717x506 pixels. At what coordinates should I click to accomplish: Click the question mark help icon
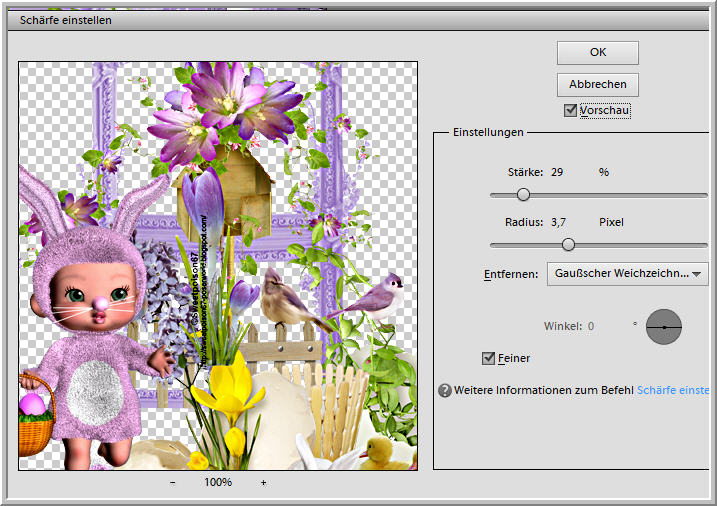[444, 390]
